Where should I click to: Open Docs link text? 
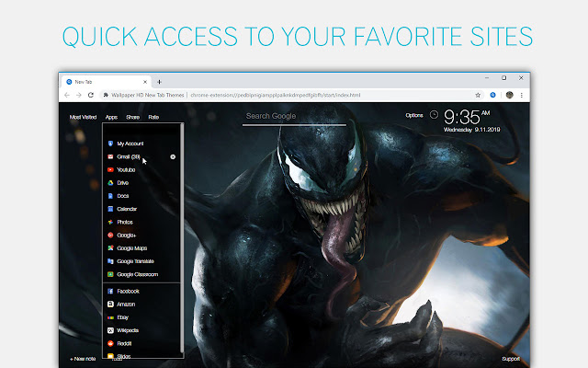[122, 196]
